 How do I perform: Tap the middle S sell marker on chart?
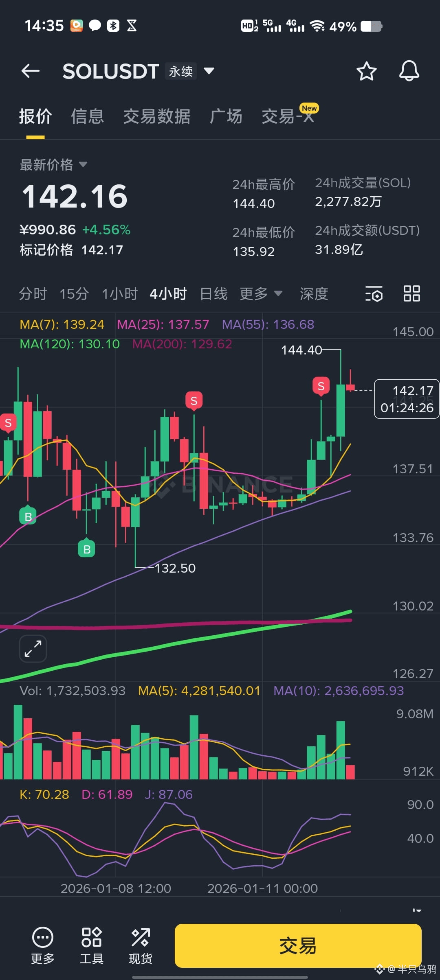click(194, 401)
